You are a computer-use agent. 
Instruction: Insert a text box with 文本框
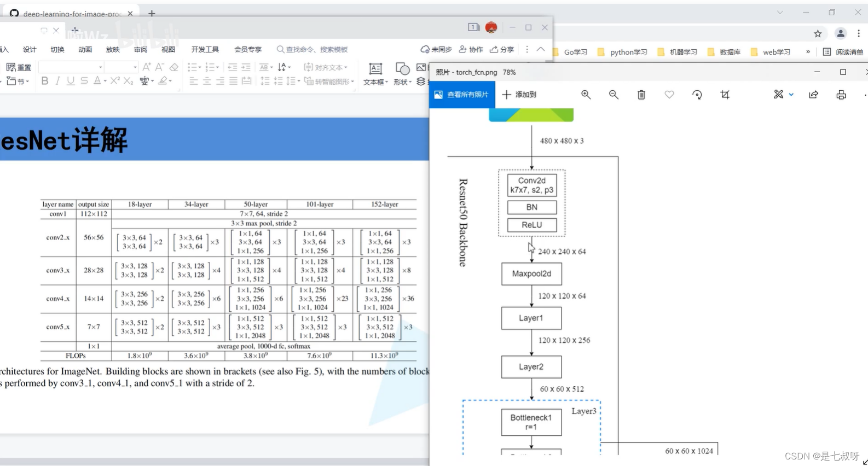(x=375, y=74)
